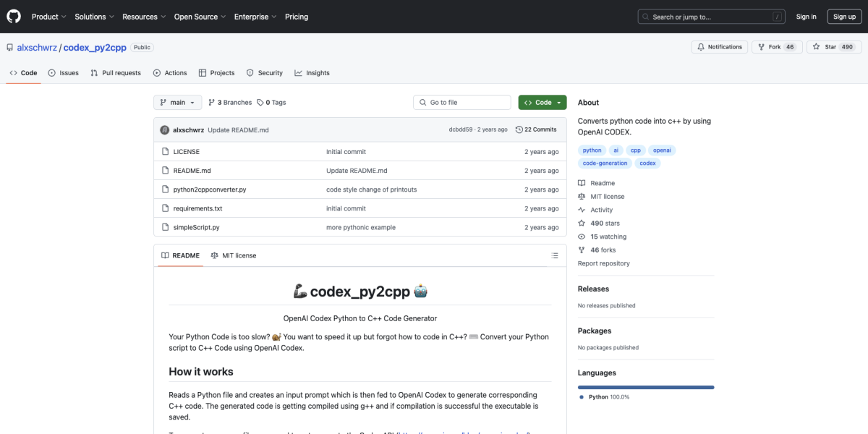Open the README table of contents menu
Screen dimensions: 868x434
(x=555, y=255)
